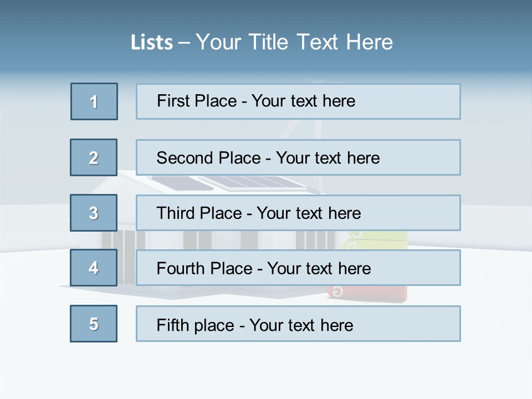Screen dimensions: 532x399
Task: Click the Second Place text box
Action: [x=298, y=157]
